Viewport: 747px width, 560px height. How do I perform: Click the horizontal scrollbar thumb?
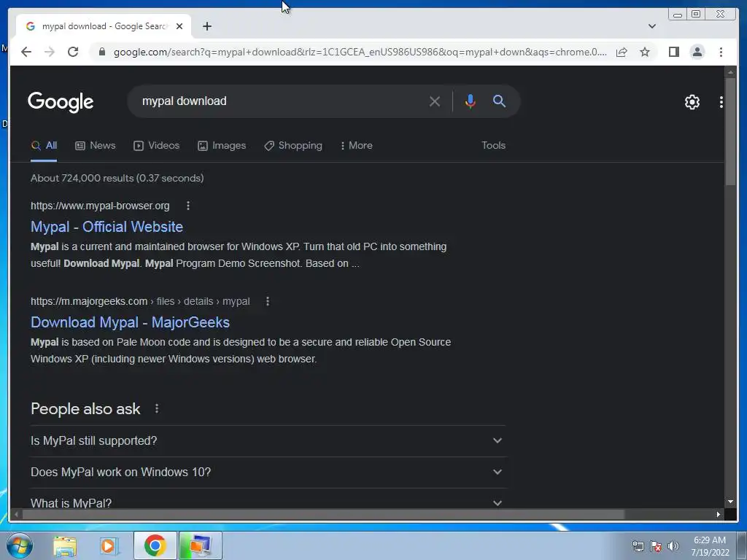[323, 514]
